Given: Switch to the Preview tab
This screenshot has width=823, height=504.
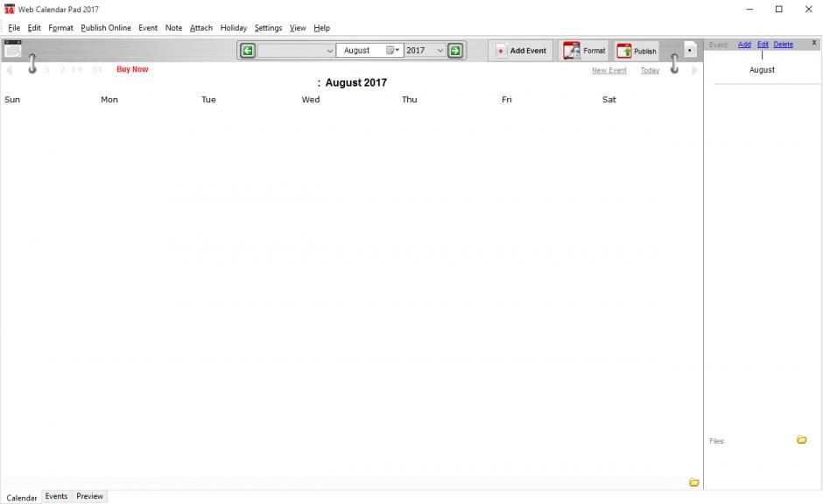Looking at the screenshot, I should point(90,496).
